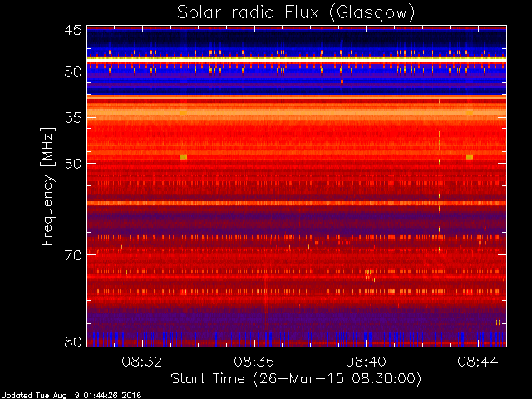Click the '80' frequency tick label

point(73,342)
